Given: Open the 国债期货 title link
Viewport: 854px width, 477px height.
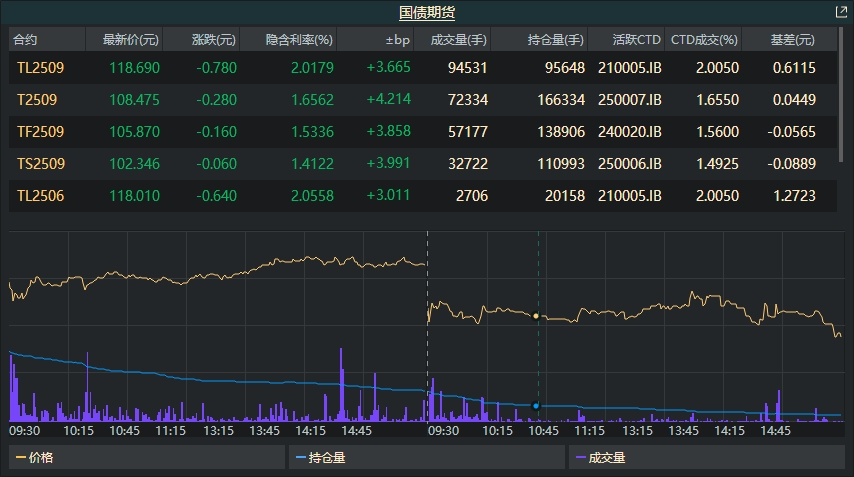Looking at the screenshot, I should (427, 12).
